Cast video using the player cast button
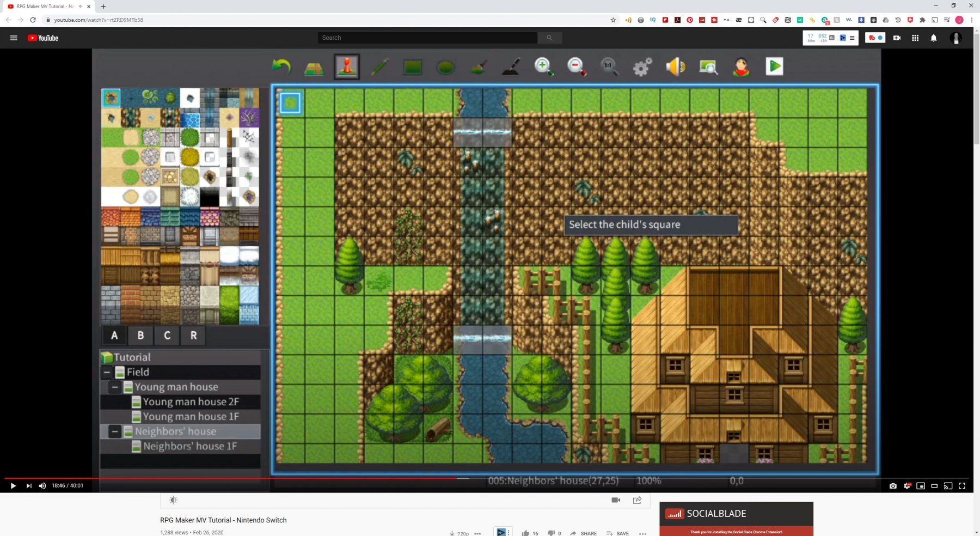The width and height of the screenshot is (980, 536). pos(948,486)
